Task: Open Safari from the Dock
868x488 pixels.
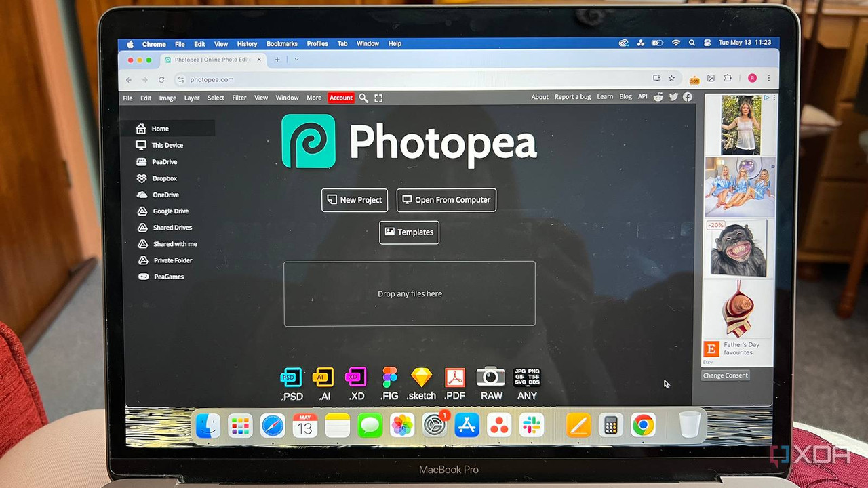Action: [x=273, y=426]
